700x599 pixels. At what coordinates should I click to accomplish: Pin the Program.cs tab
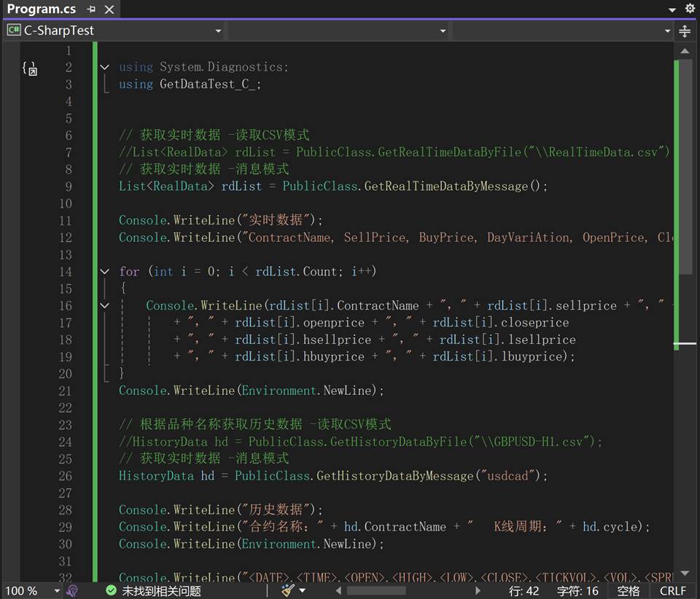point(91,9)
